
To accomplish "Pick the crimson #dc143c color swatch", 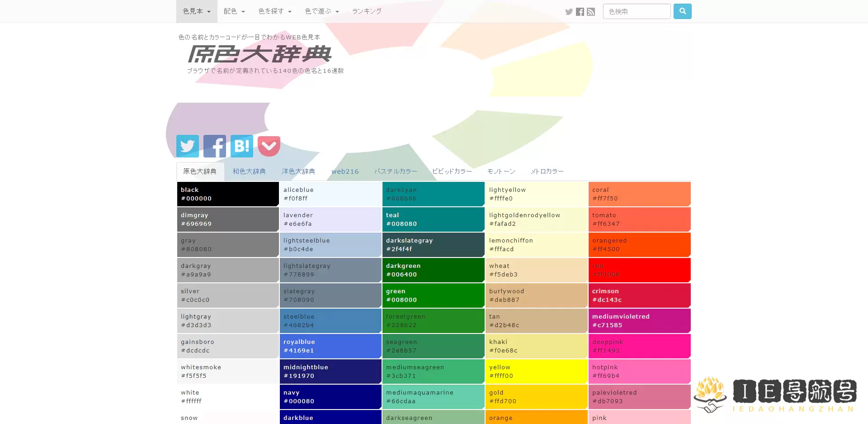I will (639, 295).
